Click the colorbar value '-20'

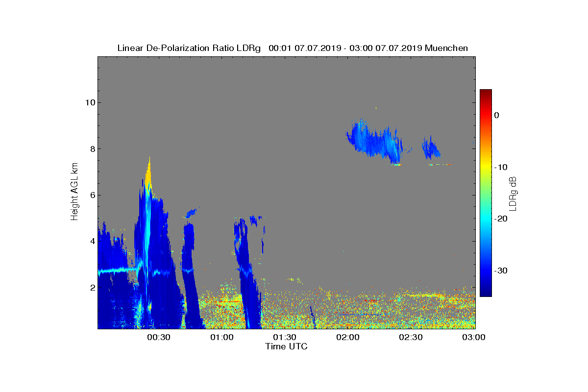pyautogui.click(x=500, y=219)
